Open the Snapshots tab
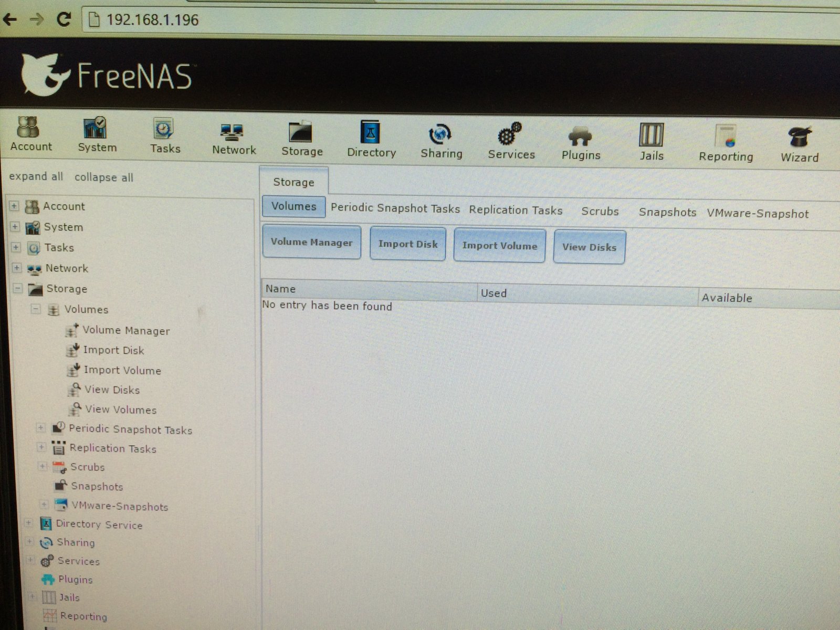This screenshot has height=630, width=840. [667, 212]
